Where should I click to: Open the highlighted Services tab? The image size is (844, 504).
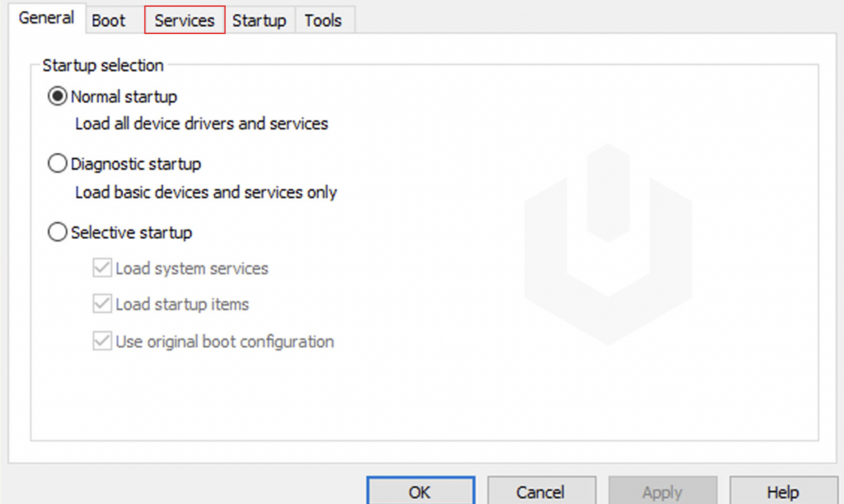click(x=185, y=21)
